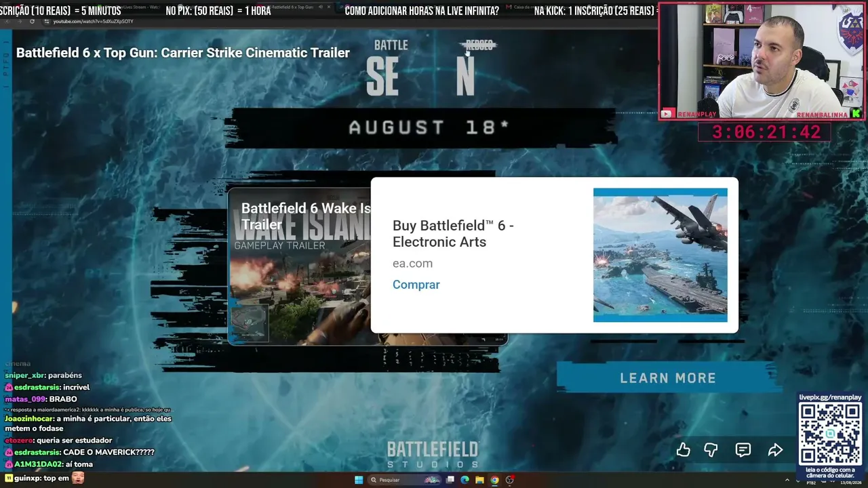Open the red-badged app on the taskbar
This screenshot has height=488, width=868.
[x=510, y=480]
